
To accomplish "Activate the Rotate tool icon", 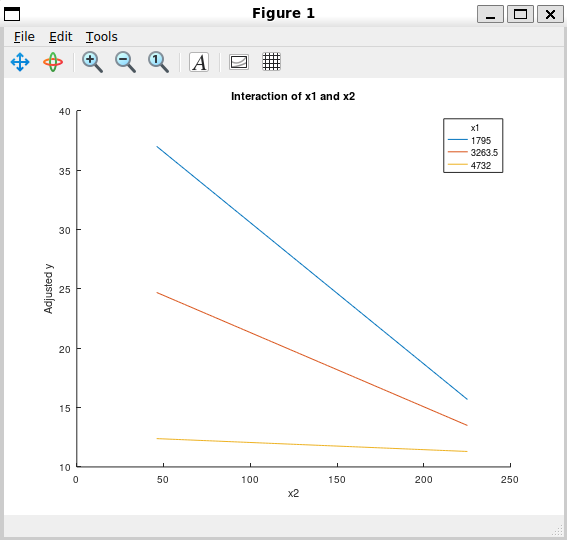I will coord(53,62).
